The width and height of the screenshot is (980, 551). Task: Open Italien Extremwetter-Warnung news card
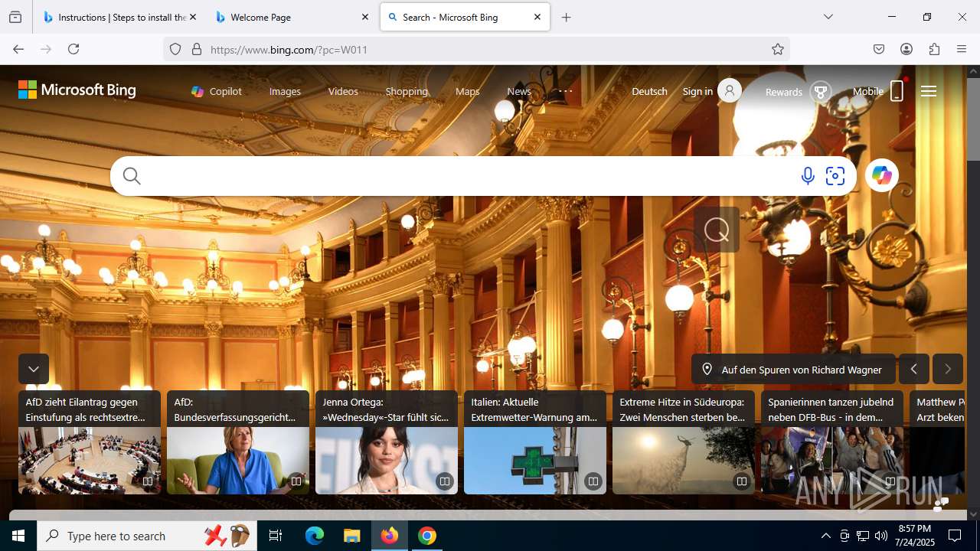pyautogui.click(x=535, y=442)
